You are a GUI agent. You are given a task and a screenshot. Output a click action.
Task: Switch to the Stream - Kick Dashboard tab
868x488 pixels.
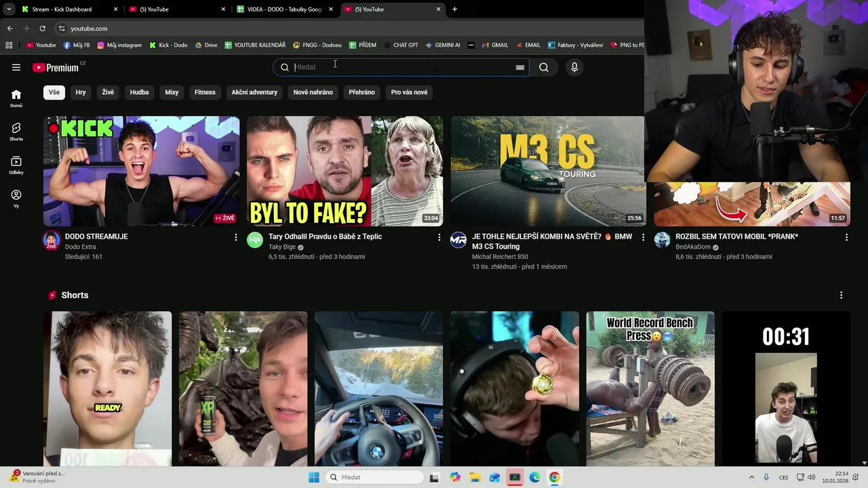68,9
